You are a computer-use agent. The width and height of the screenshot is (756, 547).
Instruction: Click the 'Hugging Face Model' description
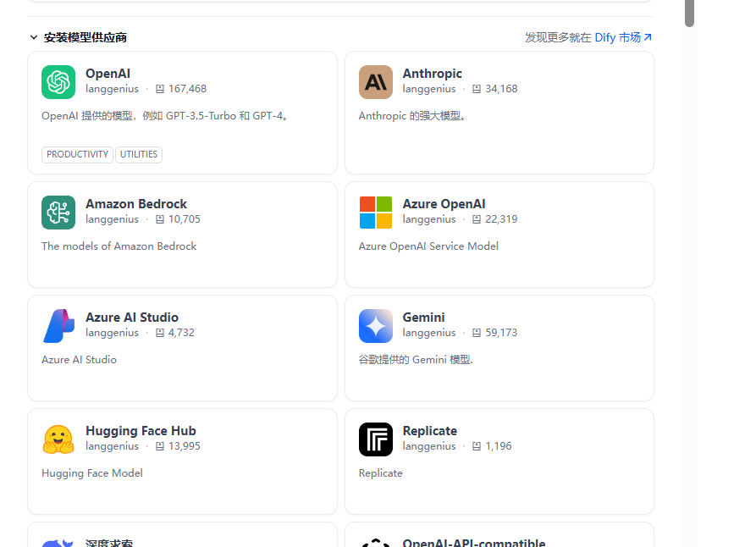point(92,473)
